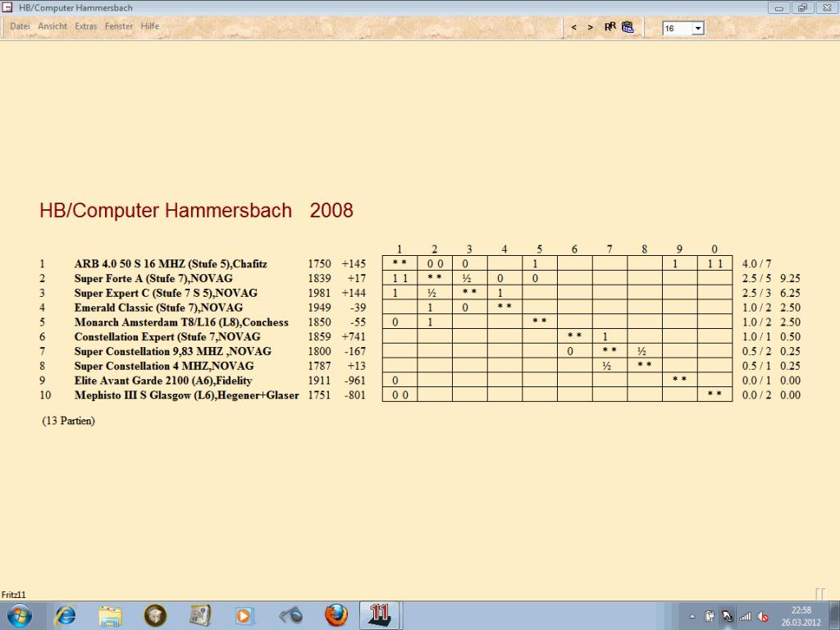Click the power plug tray icon
The height and width of the screenshot is (630, 840).
coord(709,617)
